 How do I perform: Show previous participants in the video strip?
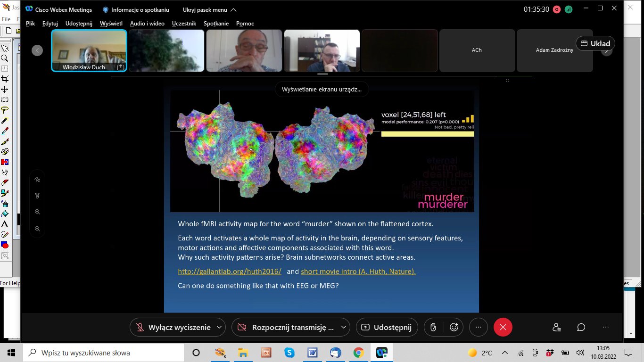coord(37,50)
